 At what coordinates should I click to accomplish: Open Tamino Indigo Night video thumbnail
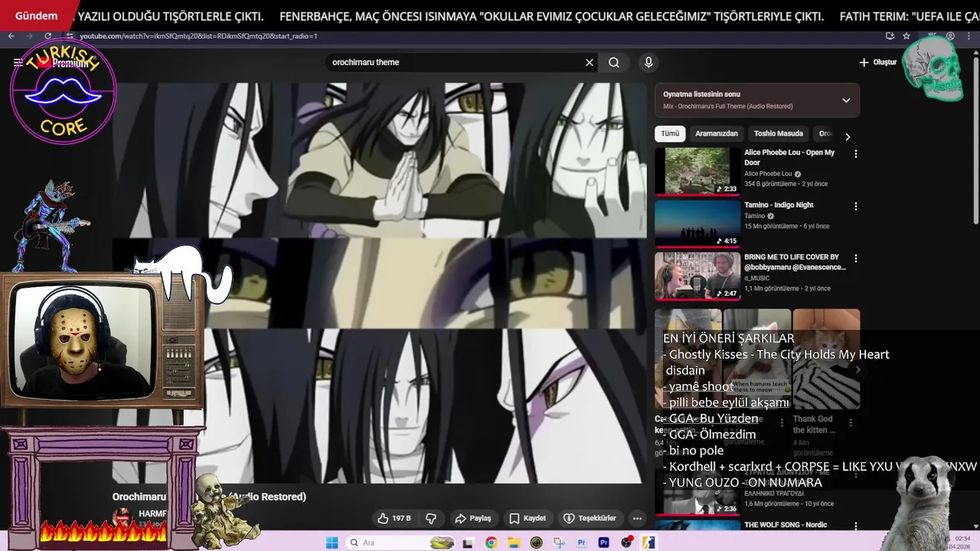(697, 223)
